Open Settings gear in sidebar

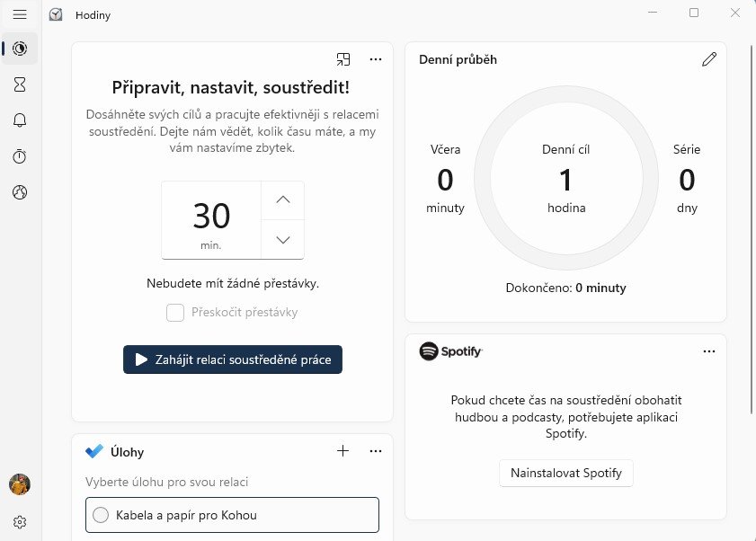coord(20,522)
